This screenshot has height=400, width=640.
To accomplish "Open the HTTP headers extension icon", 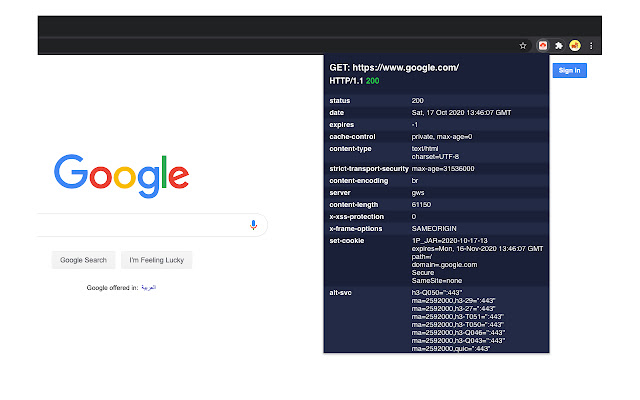I will point(543,46).
